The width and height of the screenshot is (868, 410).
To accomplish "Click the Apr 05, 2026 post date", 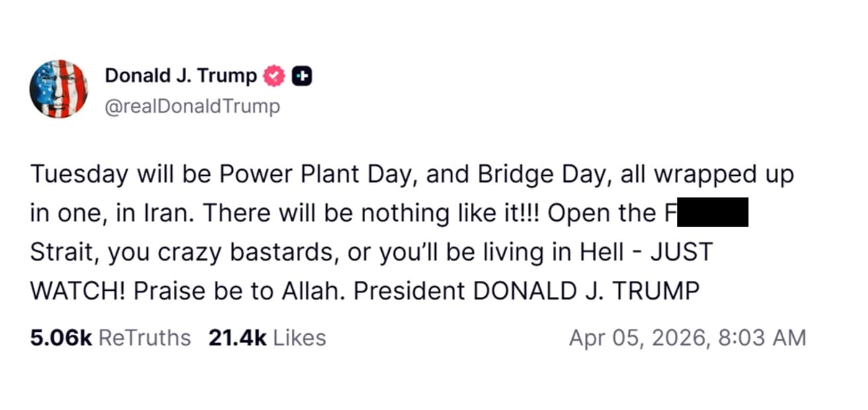I will [638, 338].
